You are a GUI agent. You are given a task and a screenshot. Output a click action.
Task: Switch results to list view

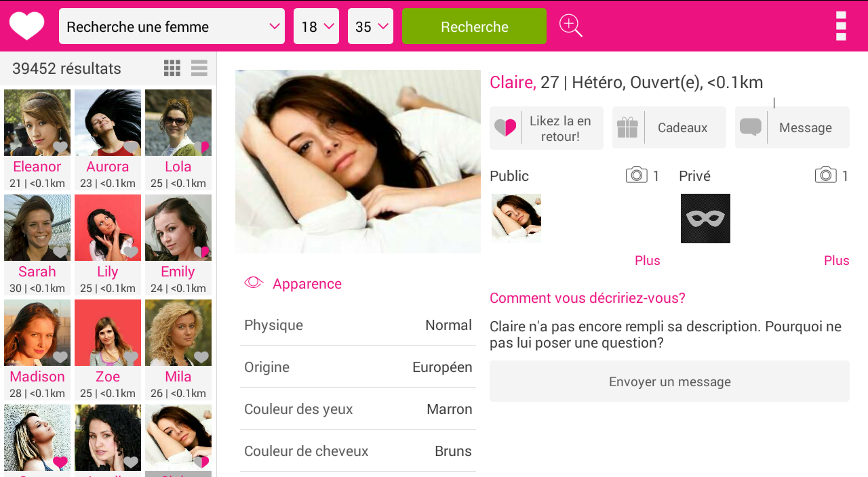(x=199, y=68)
